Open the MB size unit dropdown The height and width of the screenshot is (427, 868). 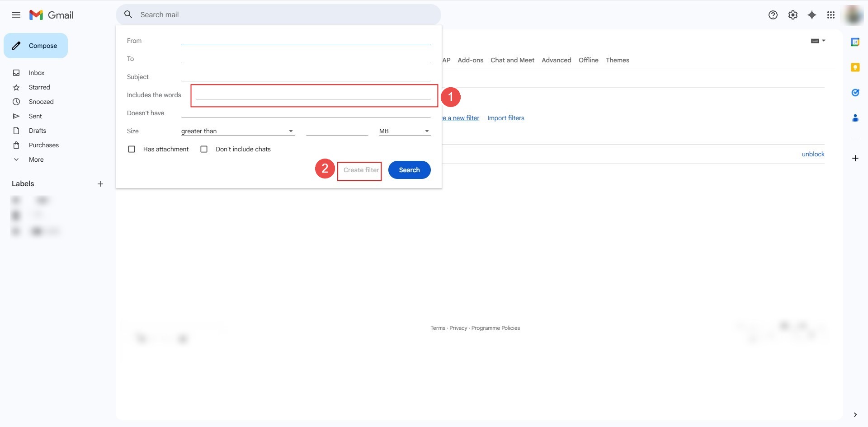(x=404, y=131)
